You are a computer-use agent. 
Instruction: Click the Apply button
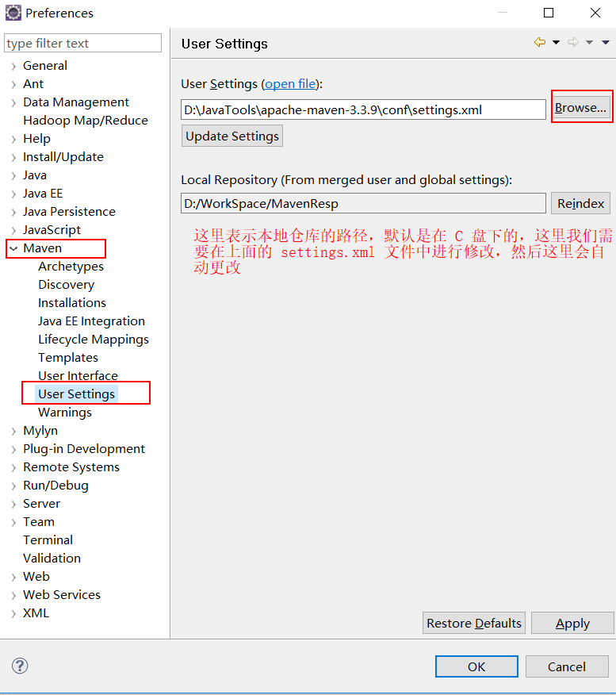(572, 623)
